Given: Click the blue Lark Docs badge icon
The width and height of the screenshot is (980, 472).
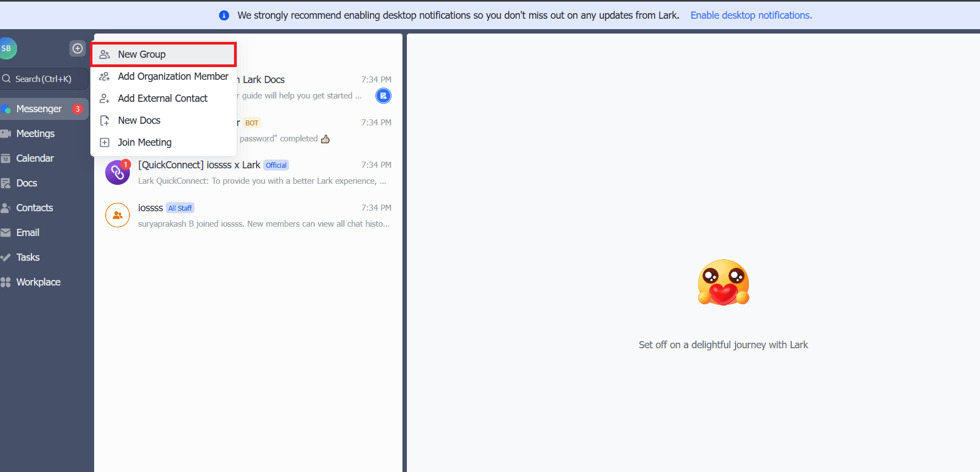Looking at the screenshot, I should point(383,96).
